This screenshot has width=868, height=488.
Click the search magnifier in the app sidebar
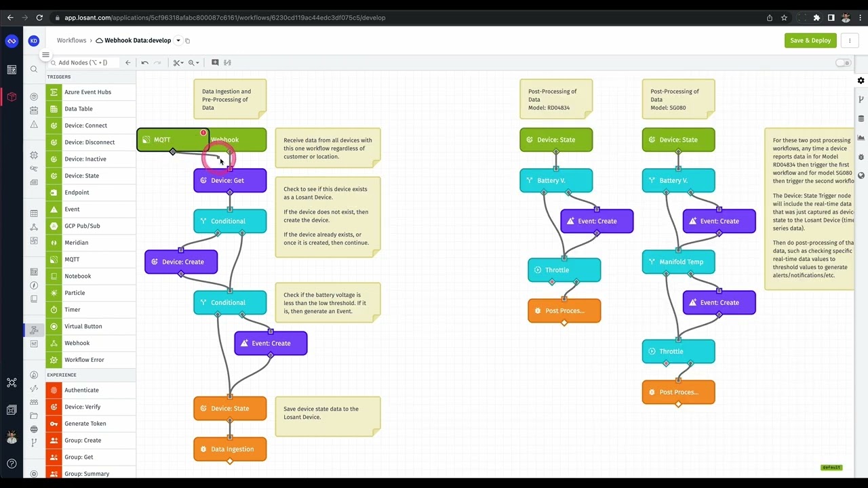tap(34, 69)
